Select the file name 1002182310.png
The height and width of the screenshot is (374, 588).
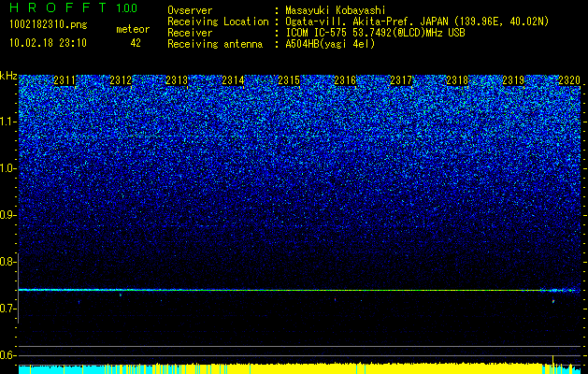point(49,25)
